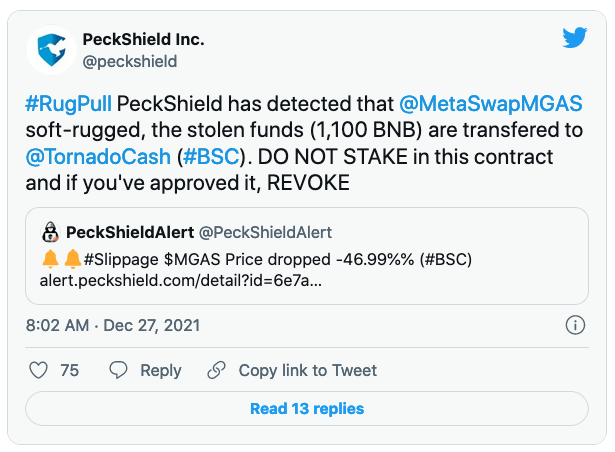
Task: Open the @TornadoCash mention
Action: 98,157
